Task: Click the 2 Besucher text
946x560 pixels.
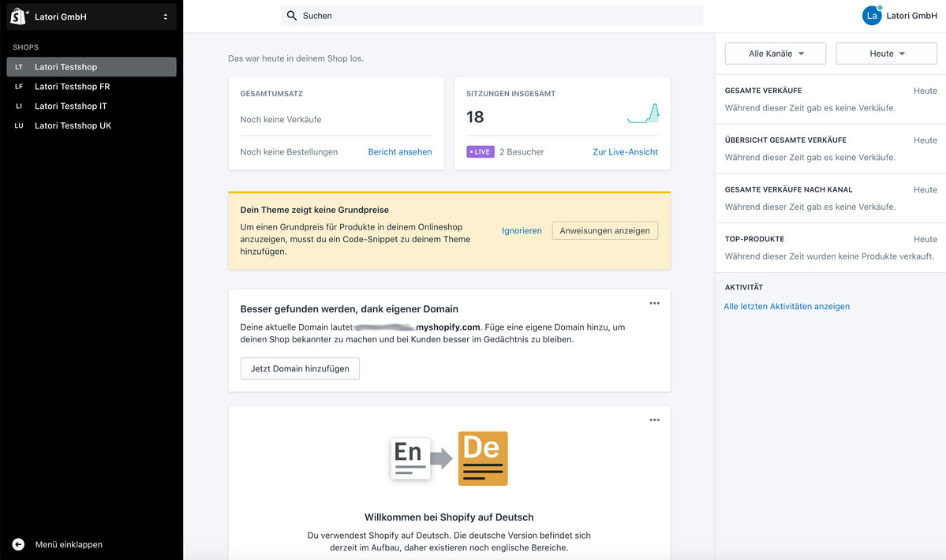Action: (522, 152)
